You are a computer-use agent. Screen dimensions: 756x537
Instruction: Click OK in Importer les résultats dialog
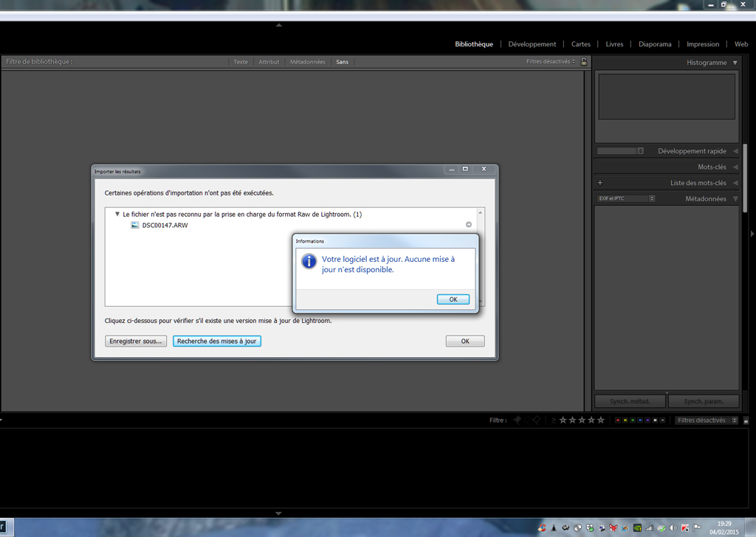point(465,341)
